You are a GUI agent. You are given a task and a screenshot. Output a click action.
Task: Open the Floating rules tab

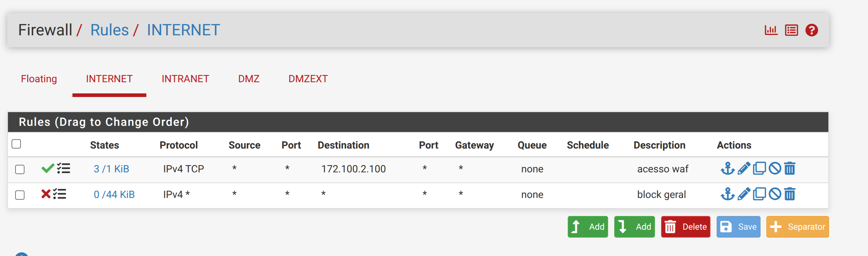[39, 79]
